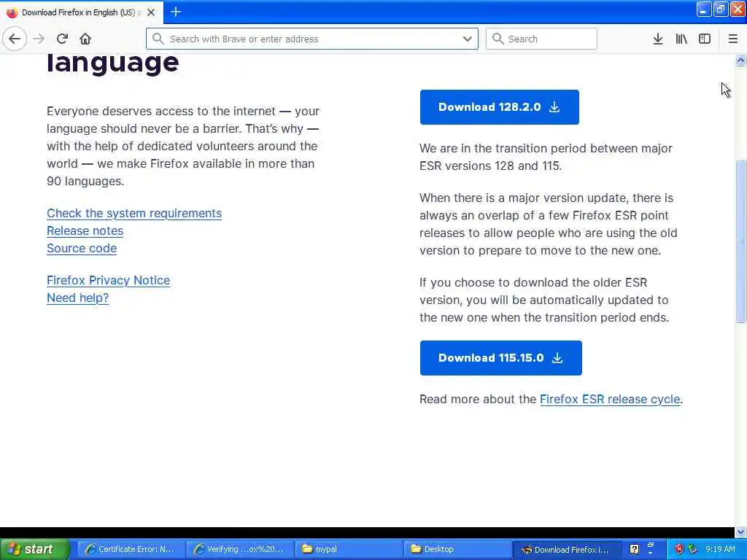Screen dimensions: 747x560
Task: Click the help question mark tray icon
Action: point(634,549)
